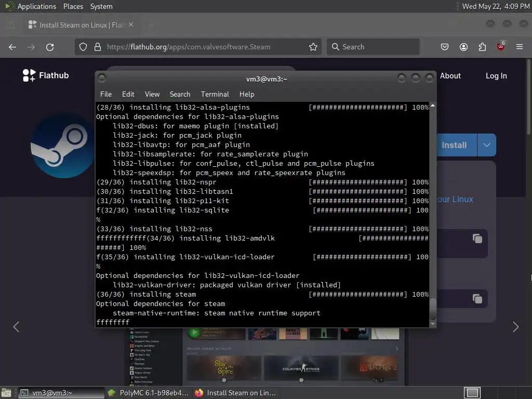Viewport: 532px width, 399px height.
Task: Open workspace switcher in bottom panel
Action: pos(472,393)
